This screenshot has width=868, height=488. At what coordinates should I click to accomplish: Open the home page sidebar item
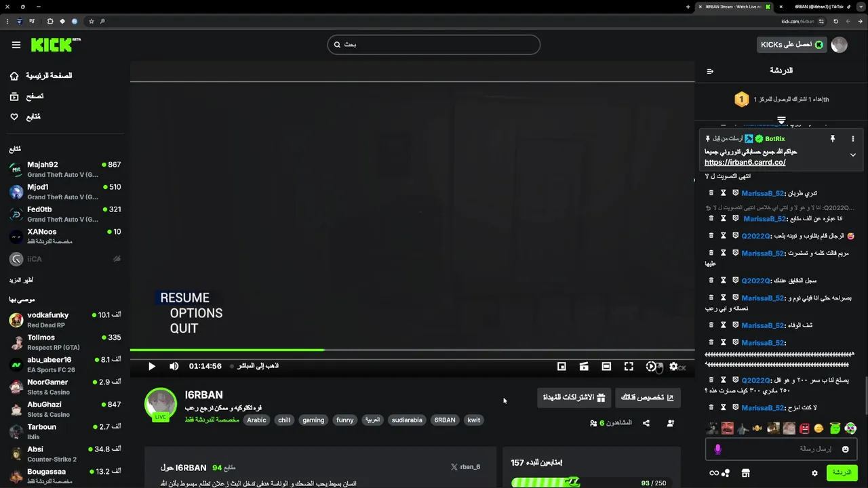pos(41,76)
